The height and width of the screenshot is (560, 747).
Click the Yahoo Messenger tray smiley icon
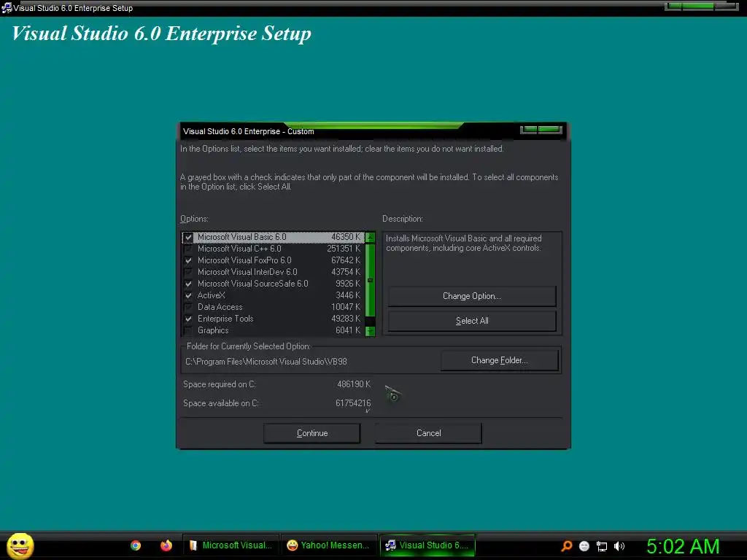(x=584, y=546)
